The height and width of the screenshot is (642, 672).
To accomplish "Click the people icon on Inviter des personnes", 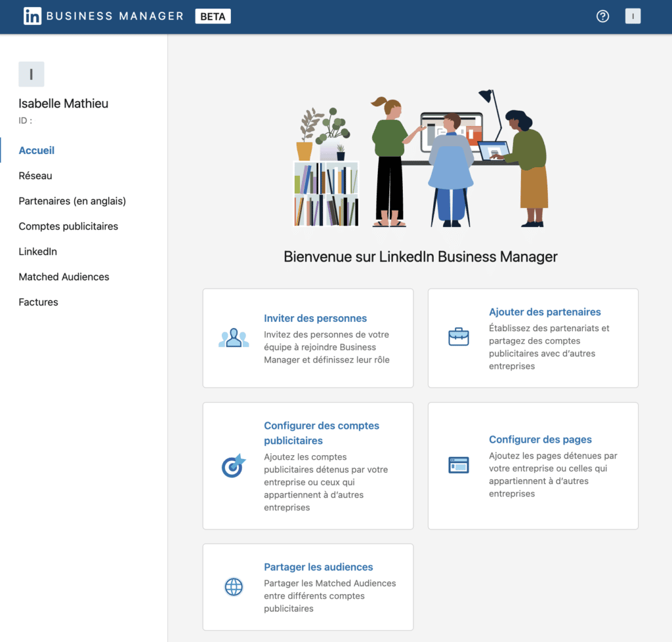I will tap(234, 338).
